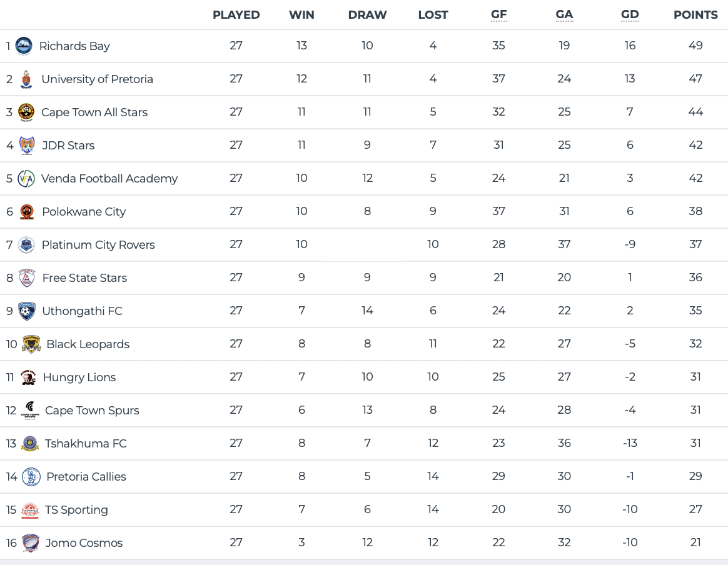The image size is (728, 565).
Task: Click the Uthongathi FC badge icon
Action: 27,311
